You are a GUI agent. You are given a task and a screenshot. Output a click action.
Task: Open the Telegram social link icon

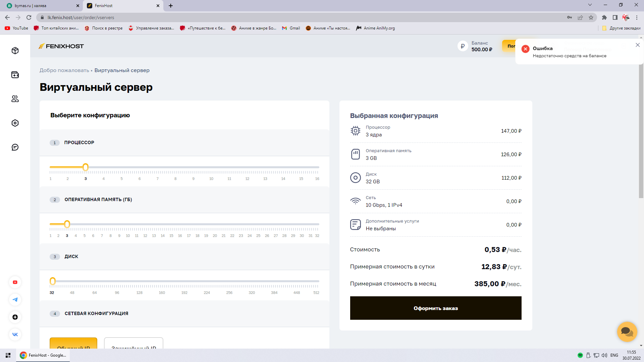[15, 300]
